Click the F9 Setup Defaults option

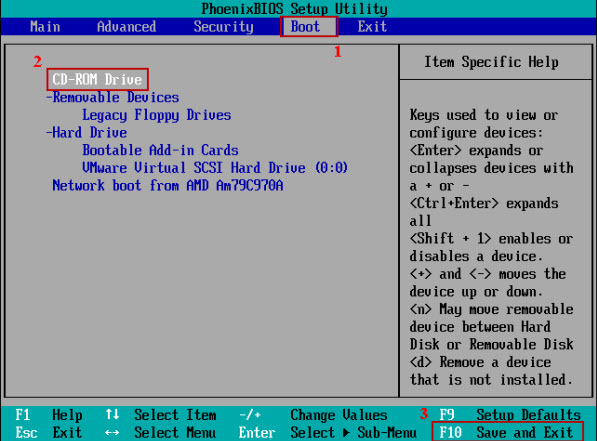tap(510, 414)
